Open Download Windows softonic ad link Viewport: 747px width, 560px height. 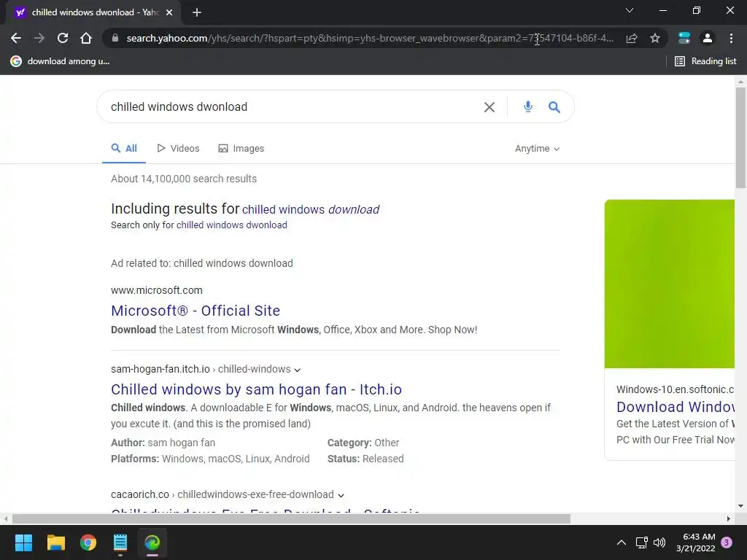click(x=675, y=407)
